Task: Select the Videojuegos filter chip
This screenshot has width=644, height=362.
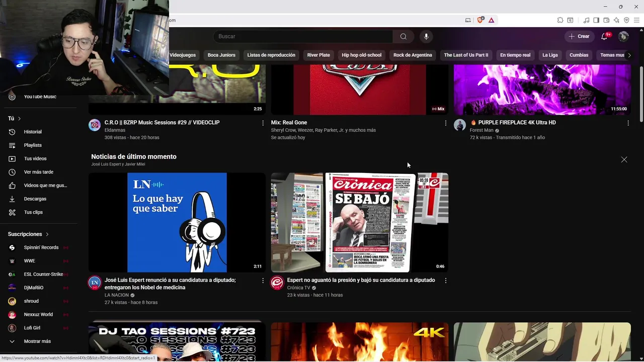Action: [x=183, y=55]
